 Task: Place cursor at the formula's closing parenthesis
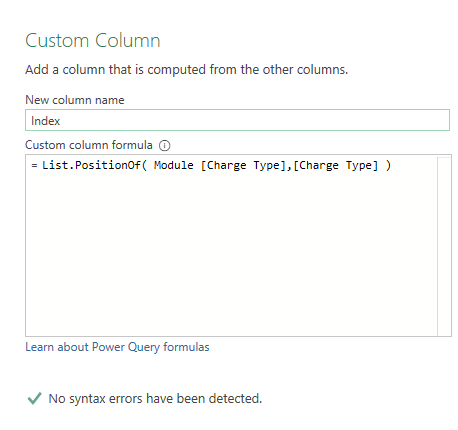click(388, 165)
